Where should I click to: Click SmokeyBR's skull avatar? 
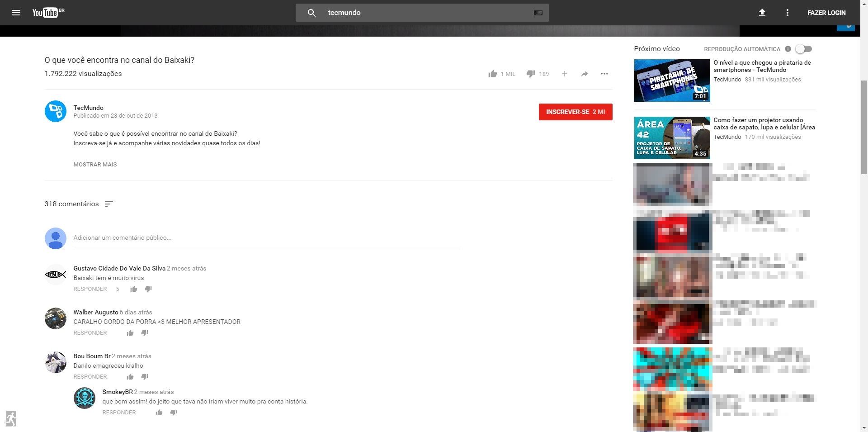[85, 398]
